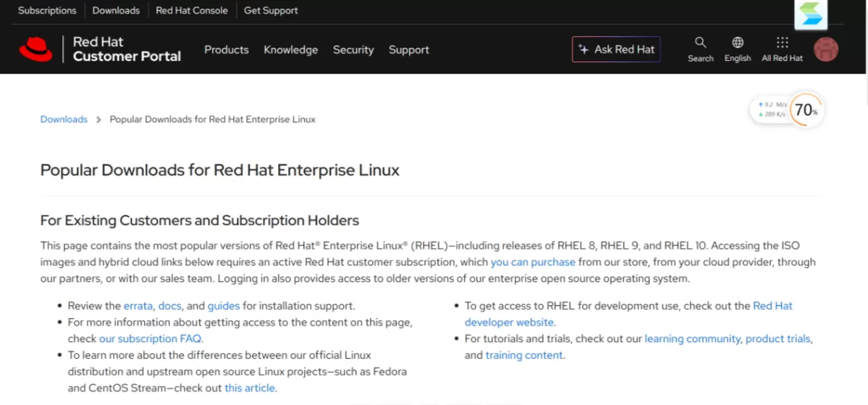Click the breadcrumb chevron separator
This screenshot has height=405, width=868.
98,119
